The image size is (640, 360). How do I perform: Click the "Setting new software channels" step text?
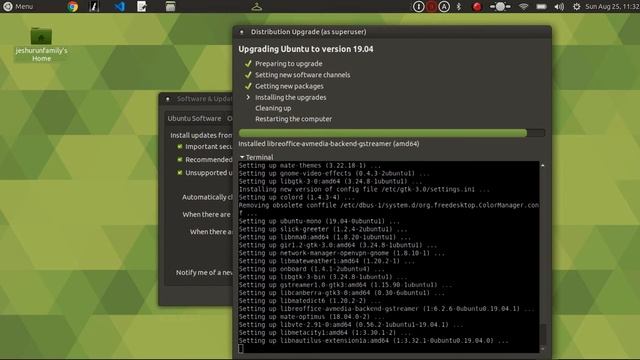pos(302,75)
